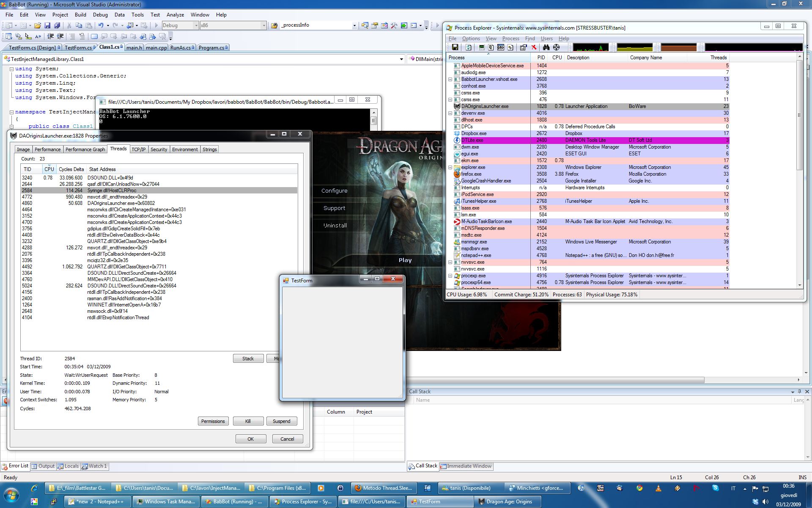Switch to TCP/IP tab in properties dialog
The image size is (812, 508).
pos(138,149)
